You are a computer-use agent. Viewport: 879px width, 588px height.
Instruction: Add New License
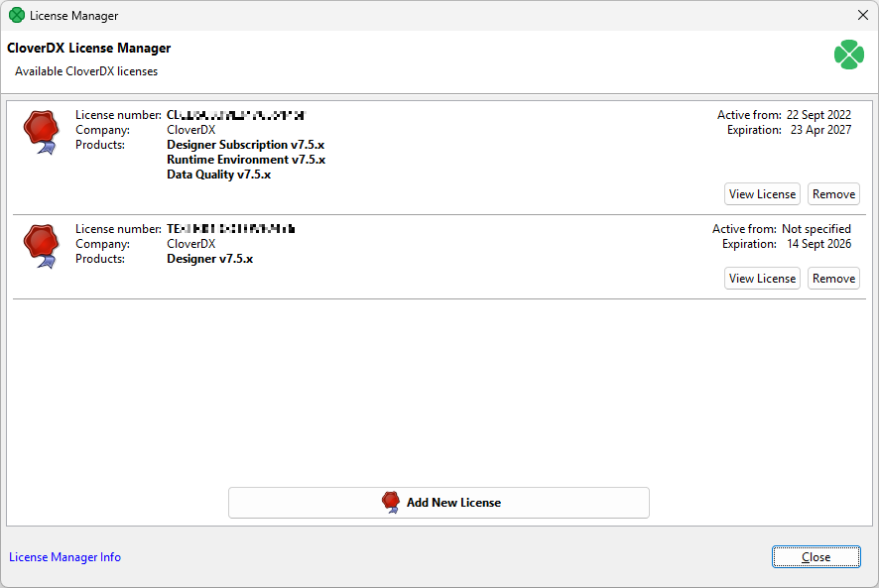[x=439, y=503]
